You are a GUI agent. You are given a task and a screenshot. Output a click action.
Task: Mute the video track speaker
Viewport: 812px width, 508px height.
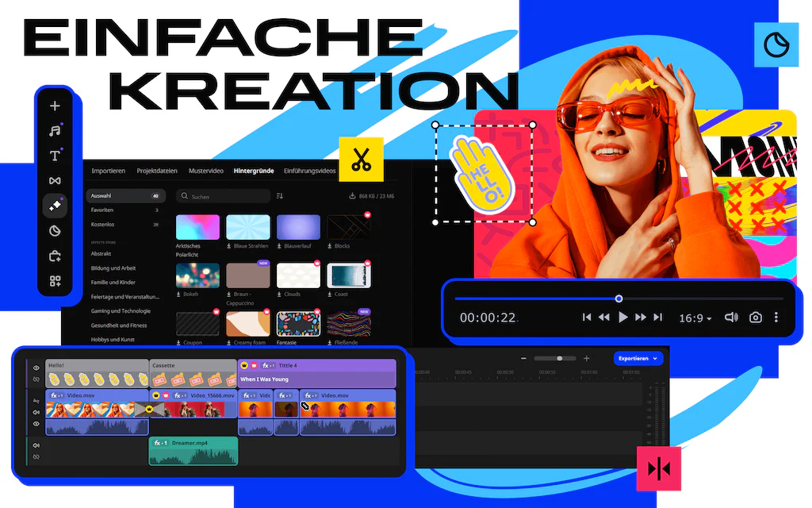pyautogui.click(x=36, y=412)
